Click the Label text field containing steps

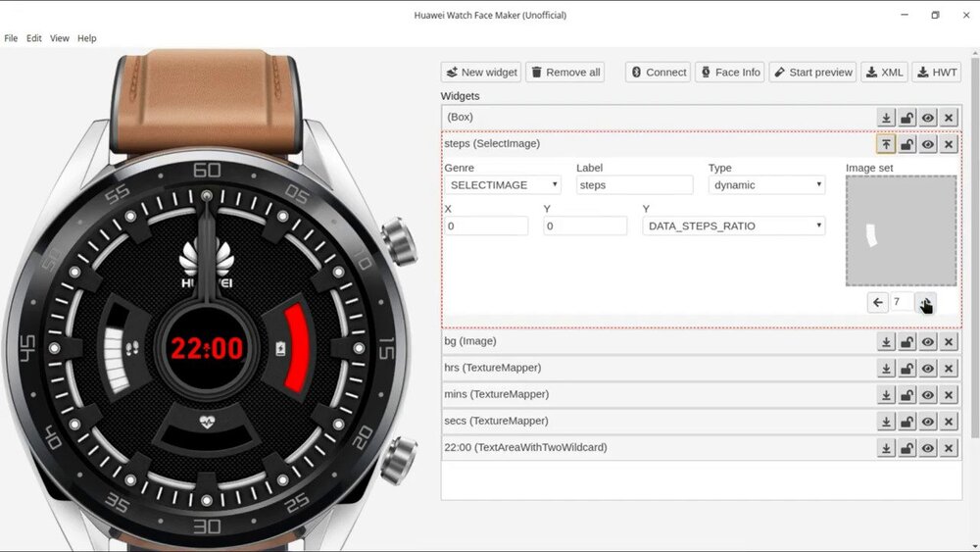click(x=634, y=184)
